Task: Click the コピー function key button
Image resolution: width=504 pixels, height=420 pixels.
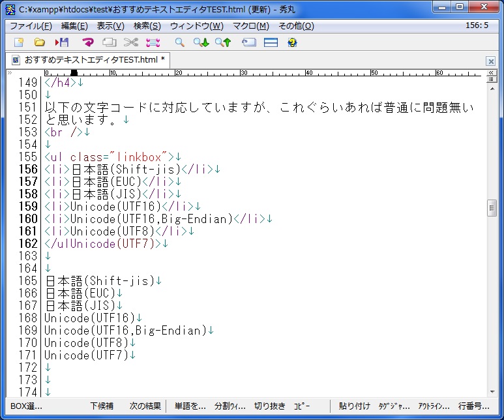Action: [x=302, y=406]
